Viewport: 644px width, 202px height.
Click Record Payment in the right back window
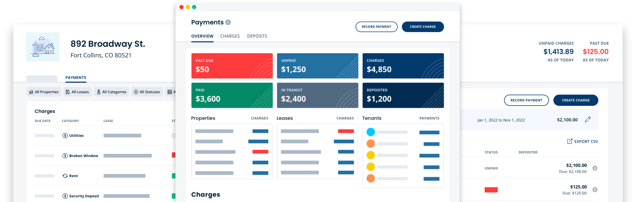(526, 100)
